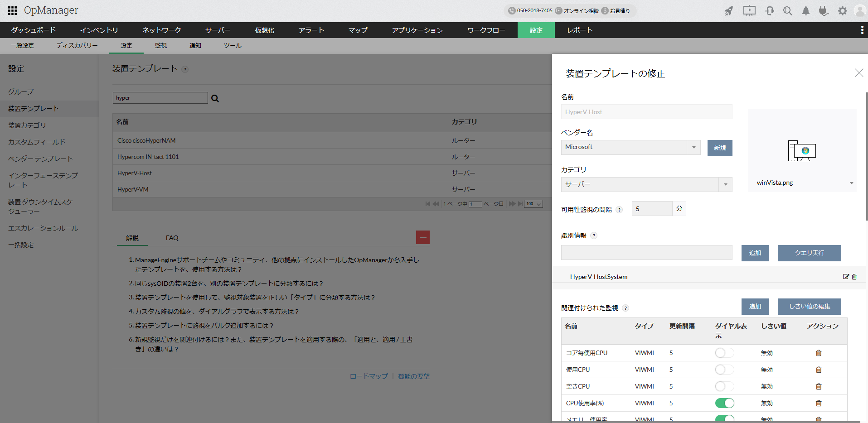Open the notifications bell icon
This screenshot has height=423, width=868.
pyautogui.click(x=805, y=11)
